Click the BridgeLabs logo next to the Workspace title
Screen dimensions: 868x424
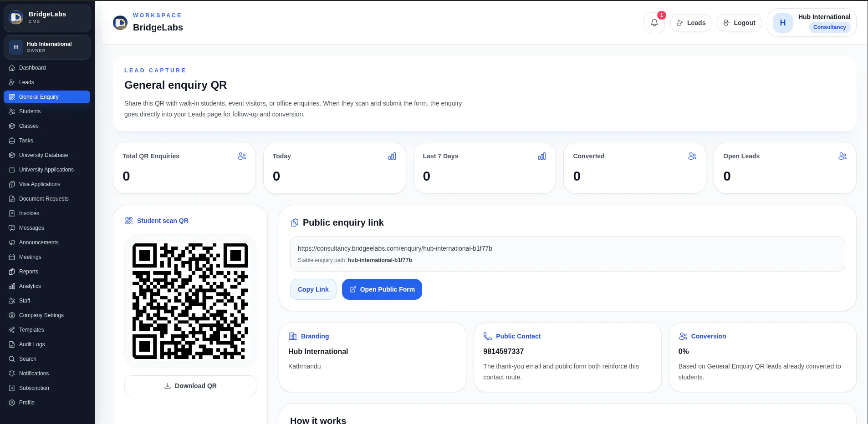(x=120, y=22)
